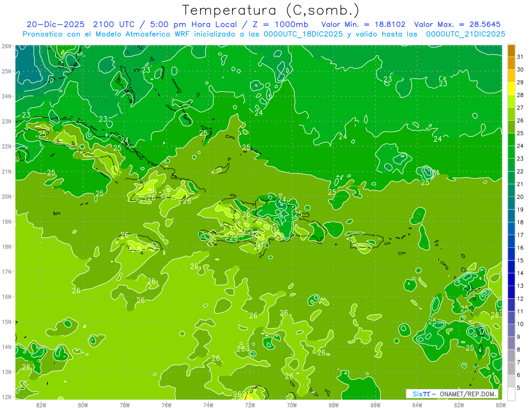Image resolution: width=532 pixels, height=411 pixels.
Task: Click the '16N' latitude axis label
Action: coord(6,297)
